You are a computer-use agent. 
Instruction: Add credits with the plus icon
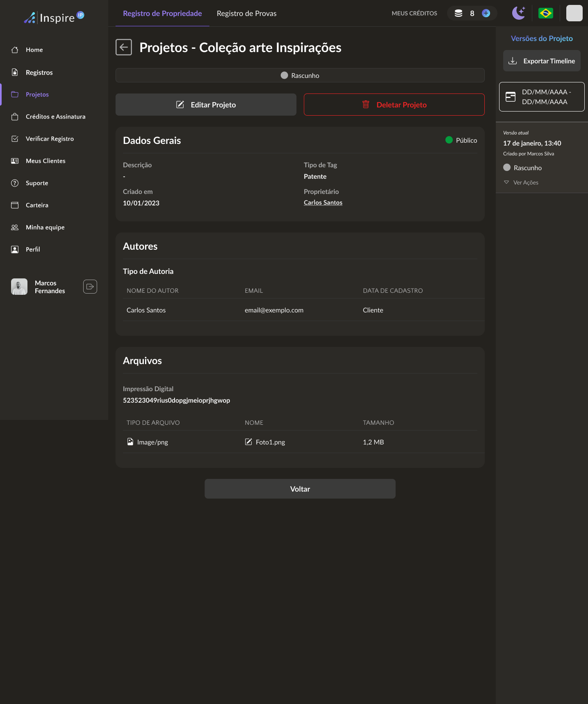pos(486,13)
